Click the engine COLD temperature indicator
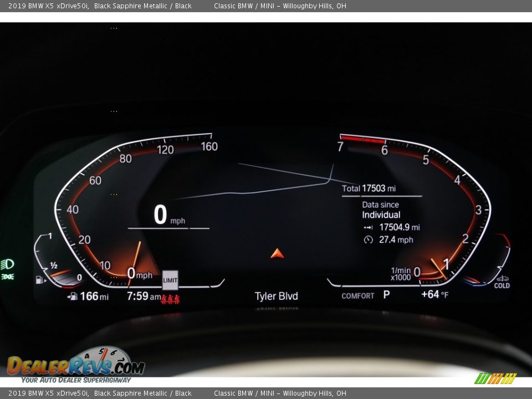 [x=502, y=282]
